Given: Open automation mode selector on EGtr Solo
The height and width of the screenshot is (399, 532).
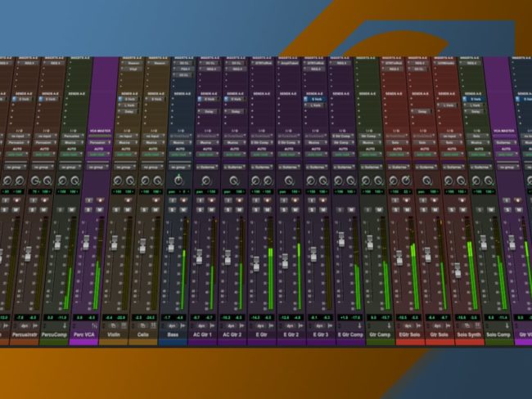Looking at the screenshot, I should coord(397,155).
